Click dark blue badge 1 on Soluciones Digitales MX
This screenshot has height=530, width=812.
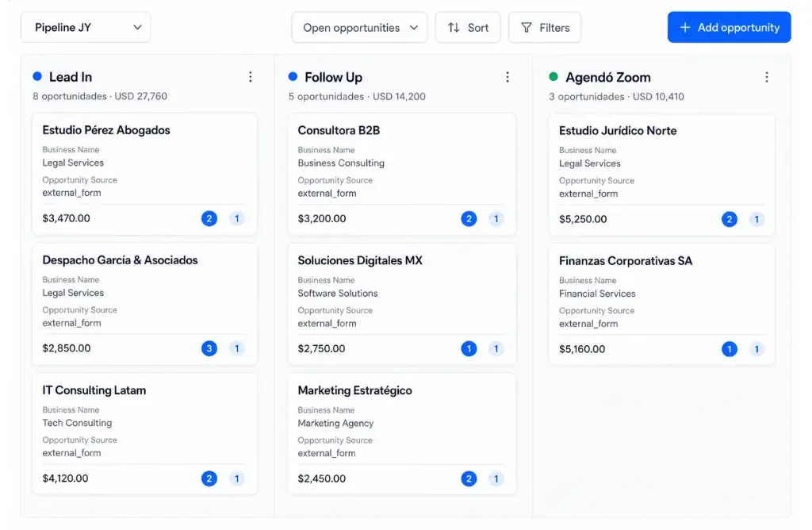pos(469,349)
